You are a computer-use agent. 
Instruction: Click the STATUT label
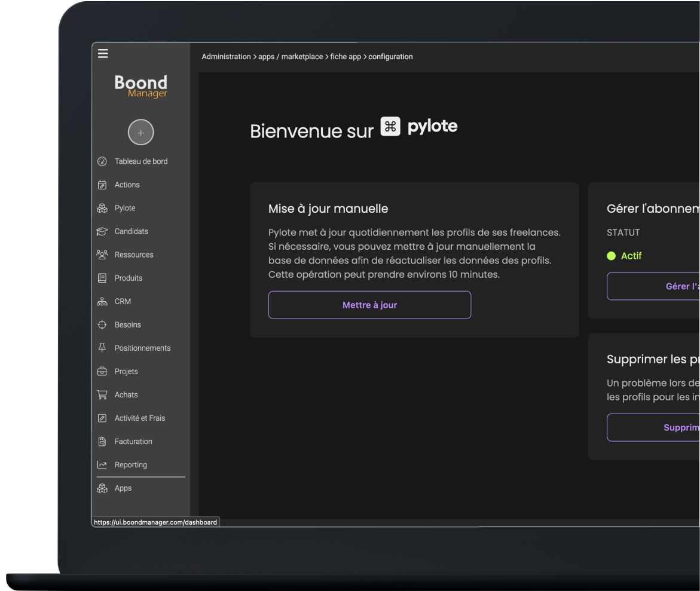[x=623, y=232]
